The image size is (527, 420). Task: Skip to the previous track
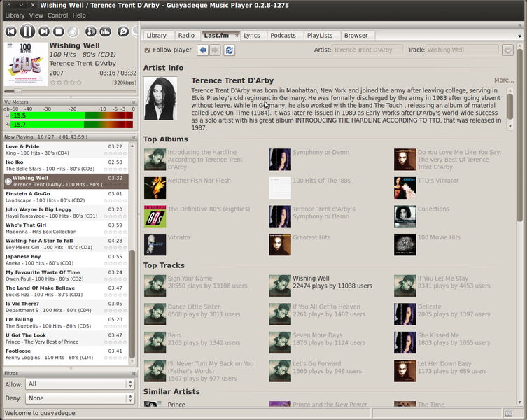(10, 31)
